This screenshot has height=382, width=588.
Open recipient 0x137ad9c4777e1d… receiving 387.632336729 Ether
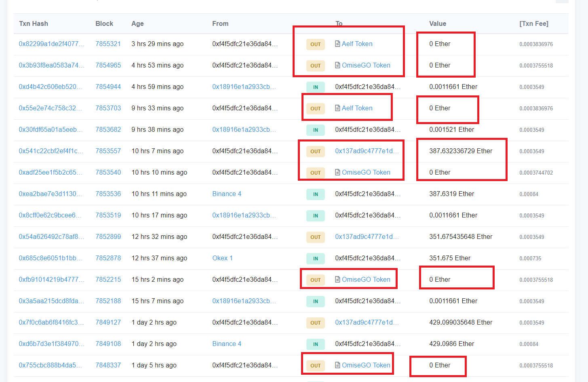pos(367,151)
